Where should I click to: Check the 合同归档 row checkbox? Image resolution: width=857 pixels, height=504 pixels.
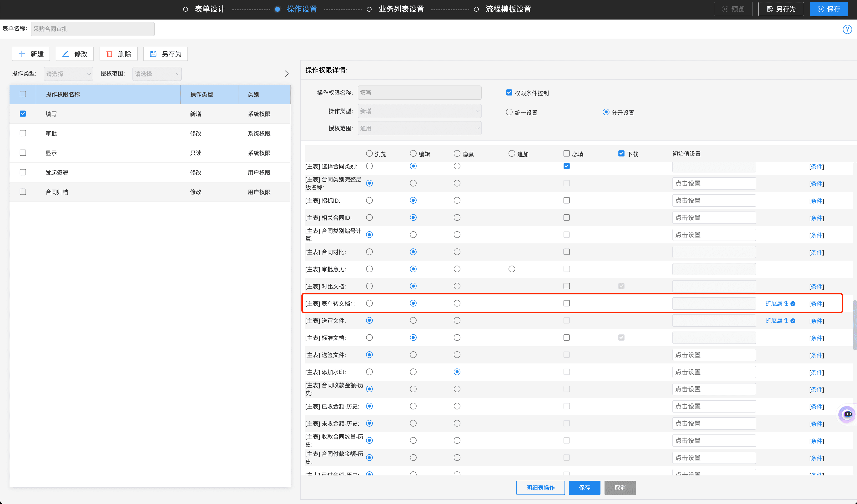coord(23,192)
